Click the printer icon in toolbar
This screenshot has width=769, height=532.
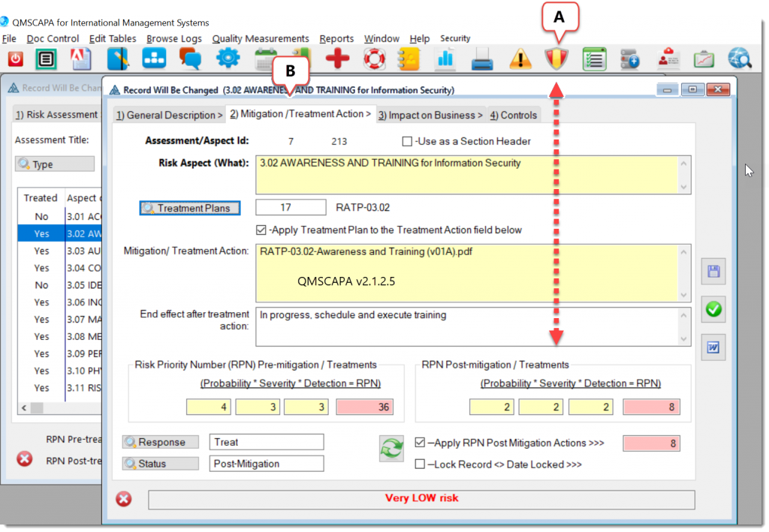[x=481, y=60]
